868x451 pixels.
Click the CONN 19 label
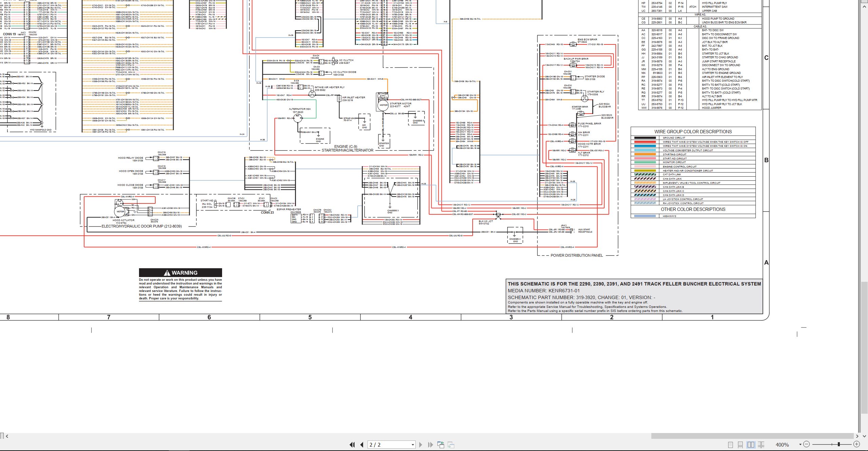[x=9, y=34]
